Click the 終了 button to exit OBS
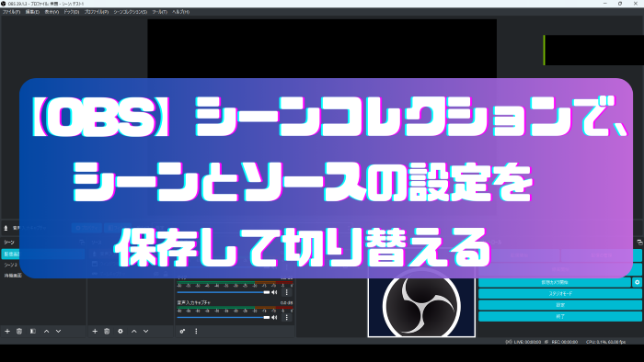This screenshot has height=362, width=644. (x=560, y=316)
